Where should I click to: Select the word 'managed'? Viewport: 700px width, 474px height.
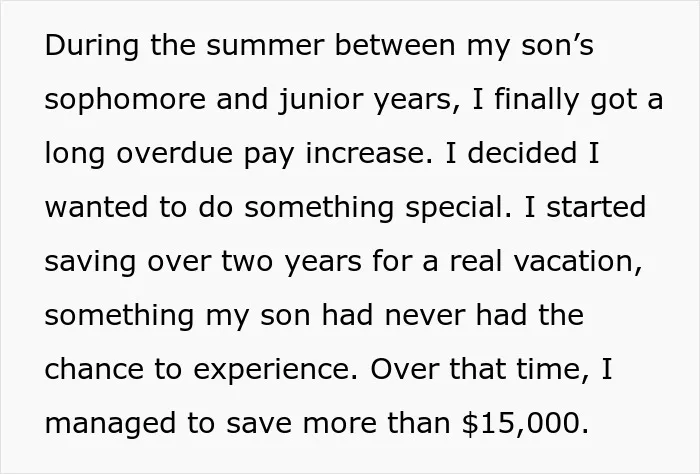tap(110, 424)
